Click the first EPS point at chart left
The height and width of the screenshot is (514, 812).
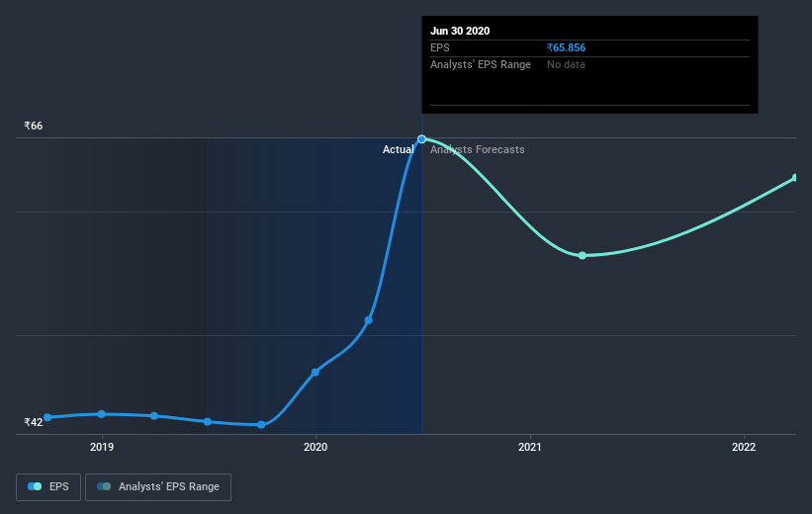pos(47,417)
